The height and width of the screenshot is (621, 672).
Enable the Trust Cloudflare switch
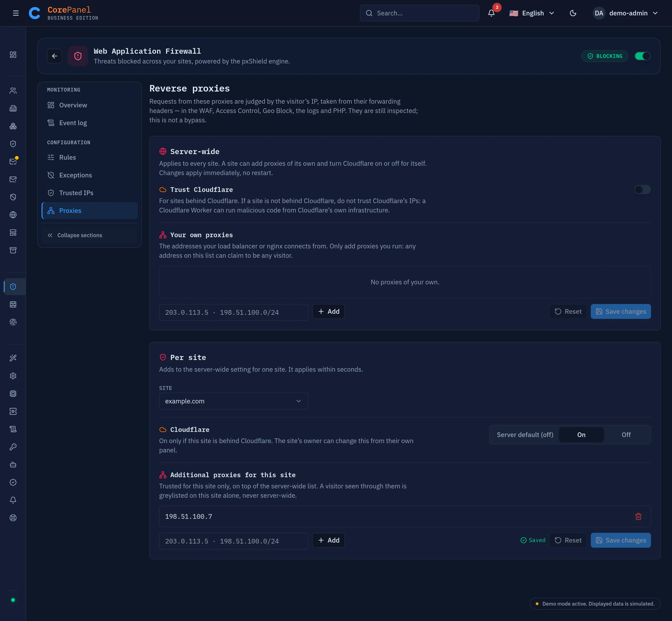point(642,190)
